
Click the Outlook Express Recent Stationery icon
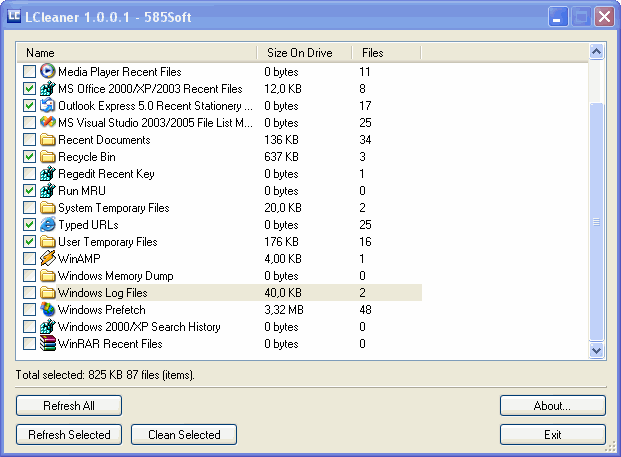tap(48, 105)
